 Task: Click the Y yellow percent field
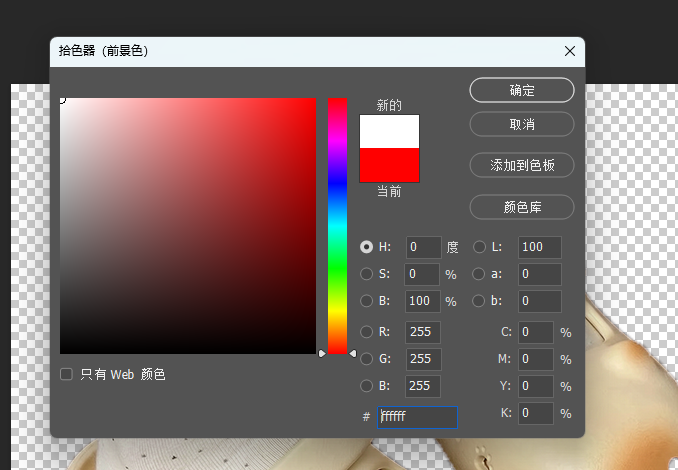tap(536, 386)
